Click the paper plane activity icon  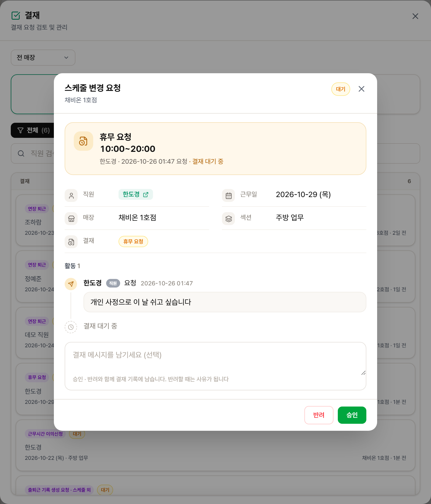pos(71,284)
